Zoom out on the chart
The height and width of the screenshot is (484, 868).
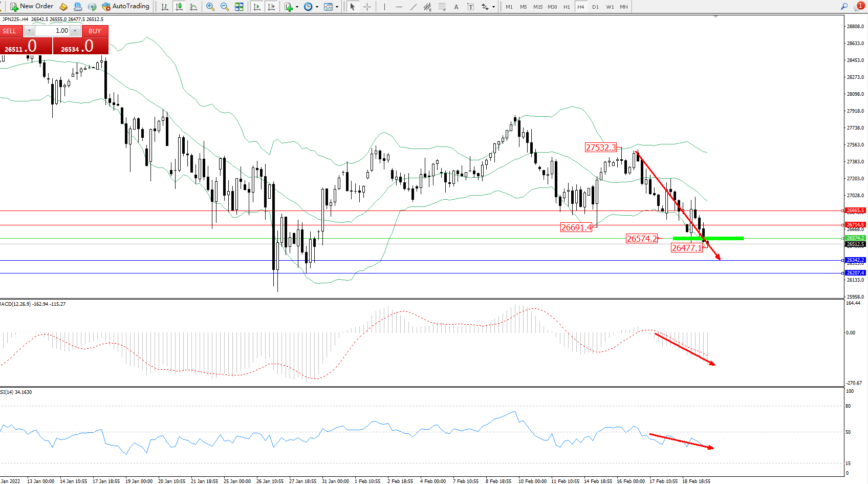click(224, 7)
